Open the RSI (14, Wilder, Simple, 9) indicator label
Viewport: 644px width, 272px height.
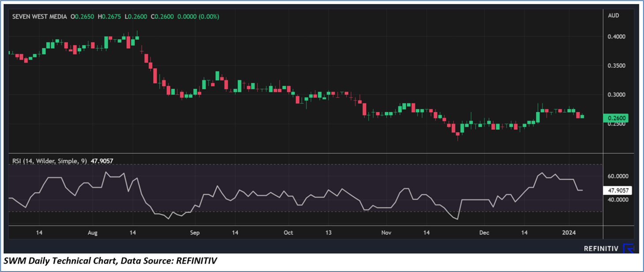50,161
